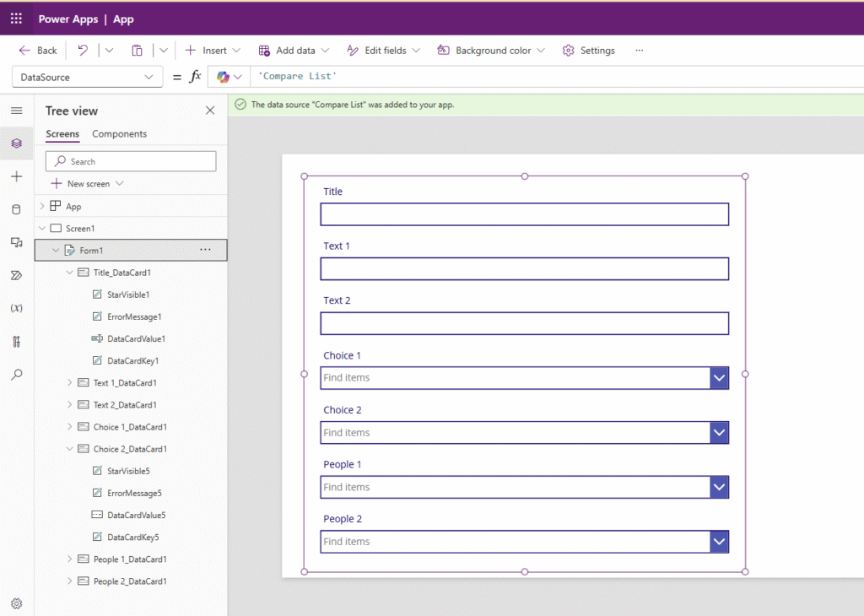The width and height of the screenshot is (864, 616).
Task: Open the Variables panel icon
Action: 17,308
